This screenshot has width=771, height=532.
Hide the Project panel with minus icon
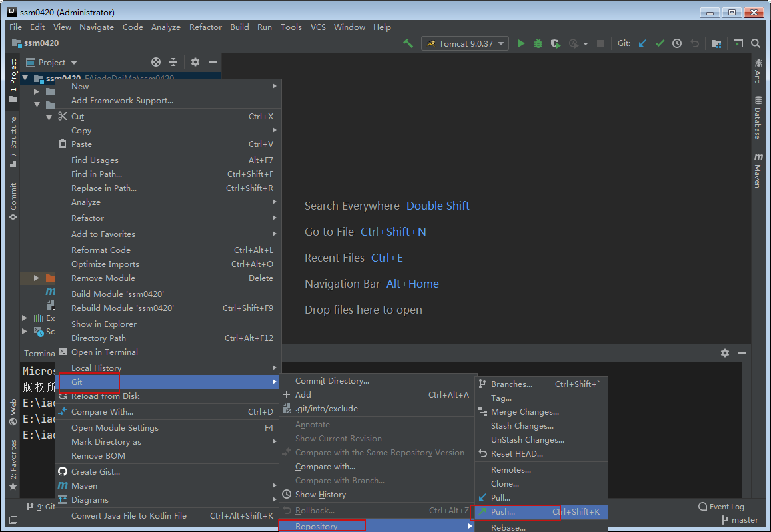tap(213, 62)
